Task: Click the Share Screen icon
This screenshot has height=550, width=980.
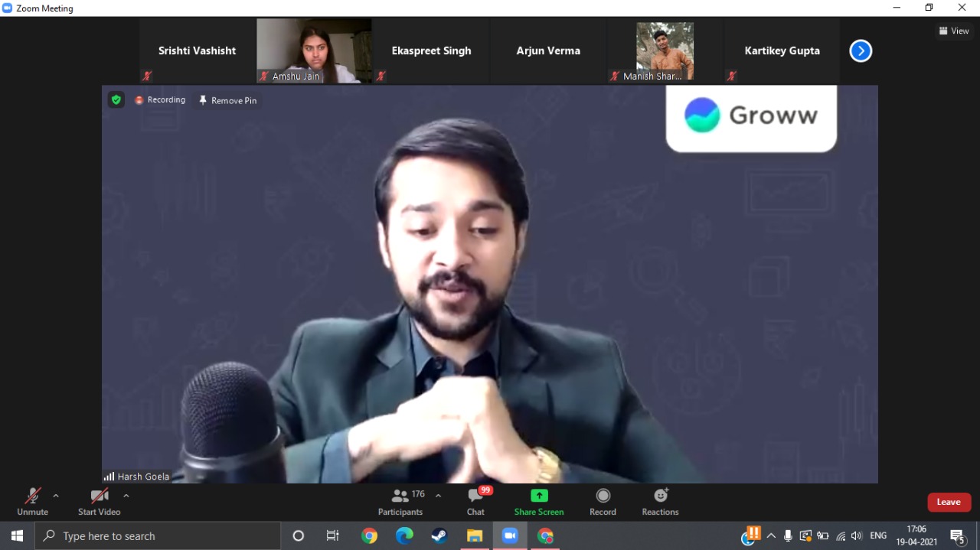Action: (539, 496)
